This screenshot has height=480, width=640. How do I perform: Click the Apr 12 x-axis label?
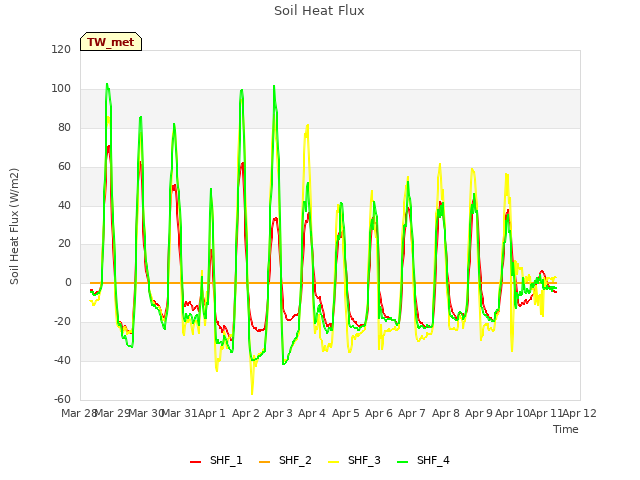tap(580, 413)
